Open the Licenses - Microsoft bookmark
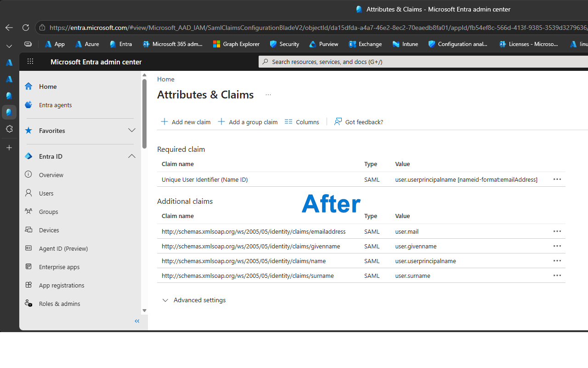 coord(529,44)
